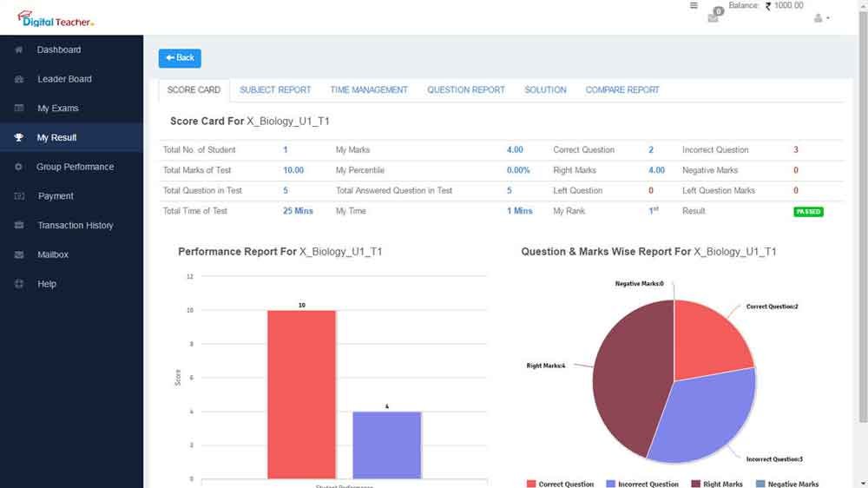
Task: Click the Payment icon in sidebar
Action: point(19,196)
